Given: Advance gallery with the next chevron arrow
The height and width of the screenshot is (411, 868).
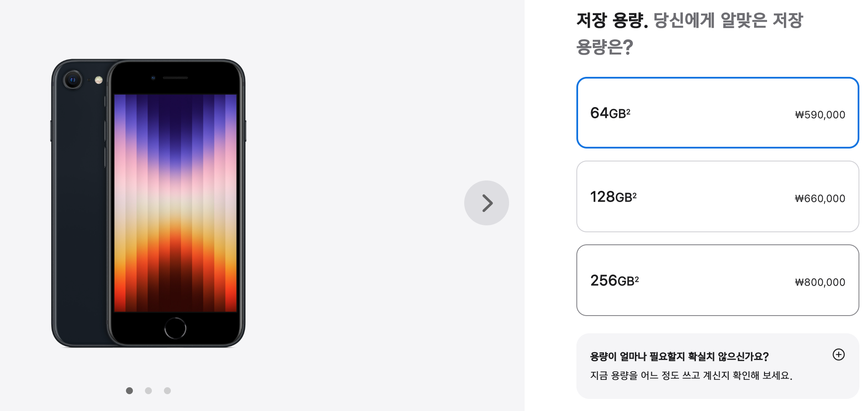Looking at the screenshot, I should click(486, 203).
